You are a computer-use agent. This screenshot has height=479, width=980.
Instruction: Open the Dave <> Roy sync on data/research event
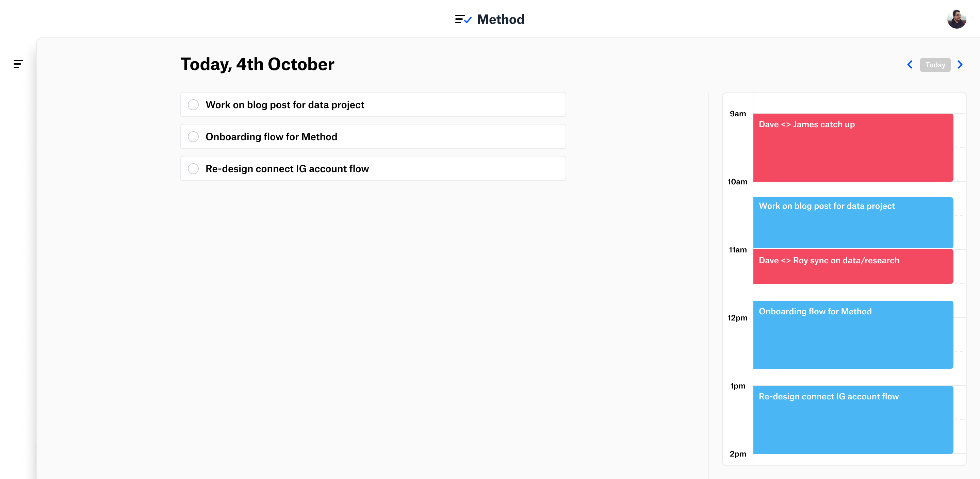coord(853,266)
